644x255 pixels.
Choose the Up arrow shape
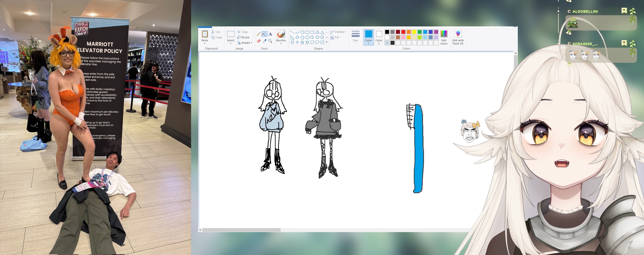pos(322,37)
